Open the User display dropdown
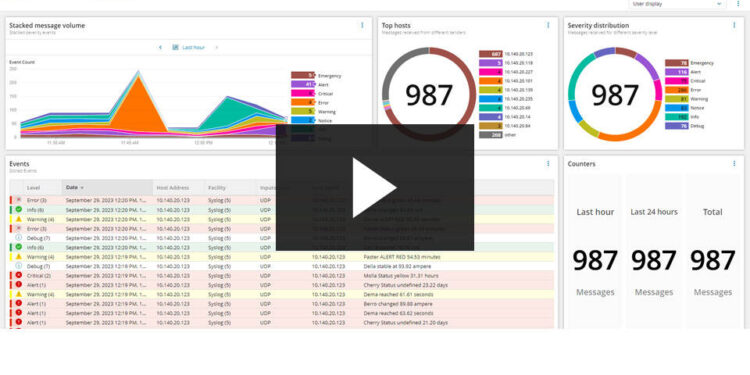 point(677,4)
